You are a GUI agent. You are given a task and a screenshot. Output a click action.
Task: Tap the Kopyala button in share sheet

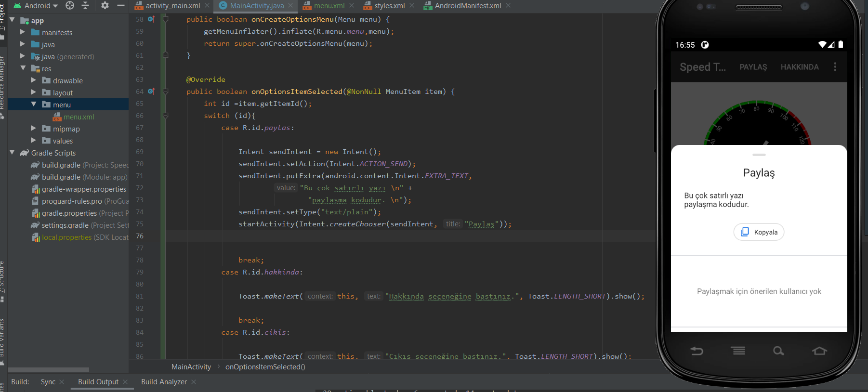click(759, 232)
